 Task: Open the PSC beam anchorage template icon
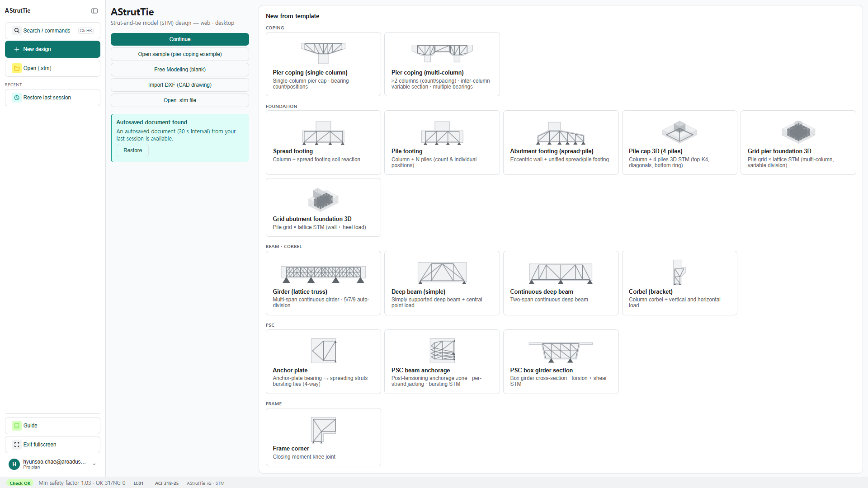(443, 351)
